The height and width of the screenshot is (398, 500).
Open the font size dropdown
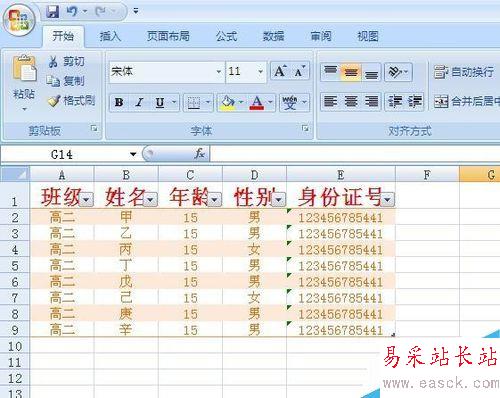point(260,71)
